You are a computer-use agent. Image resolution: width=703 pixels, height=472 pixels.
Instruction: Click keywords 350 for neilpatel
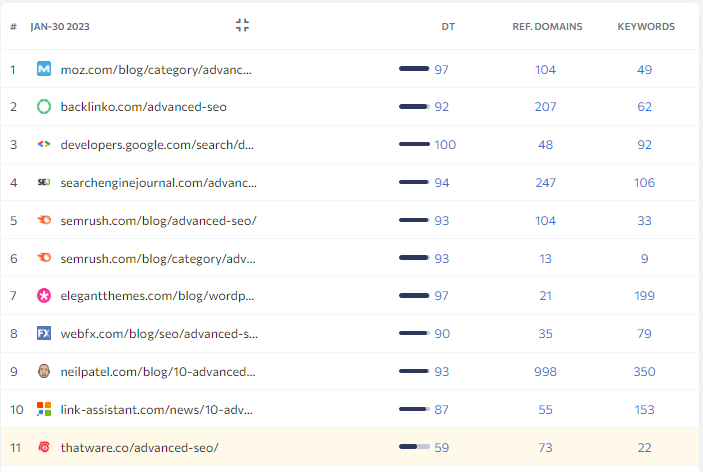click(x=644, y=372)
